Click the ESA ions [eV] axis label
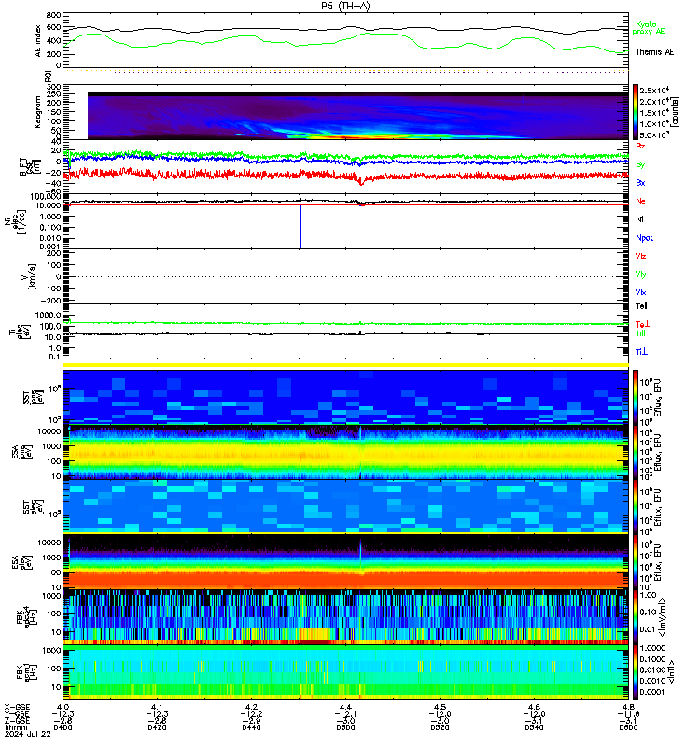This screenshot has width=700, height=747. (x=21, y=453)
